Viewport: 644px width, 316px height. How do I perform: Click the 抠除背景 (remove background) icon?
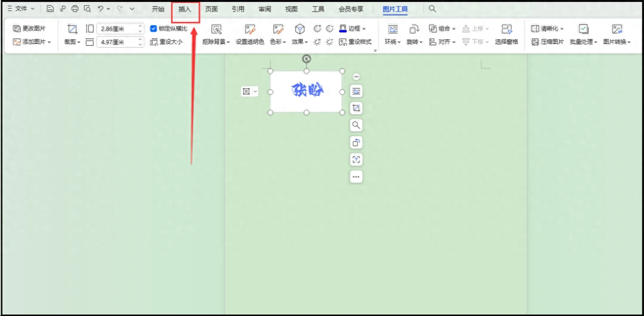point(216,29)
